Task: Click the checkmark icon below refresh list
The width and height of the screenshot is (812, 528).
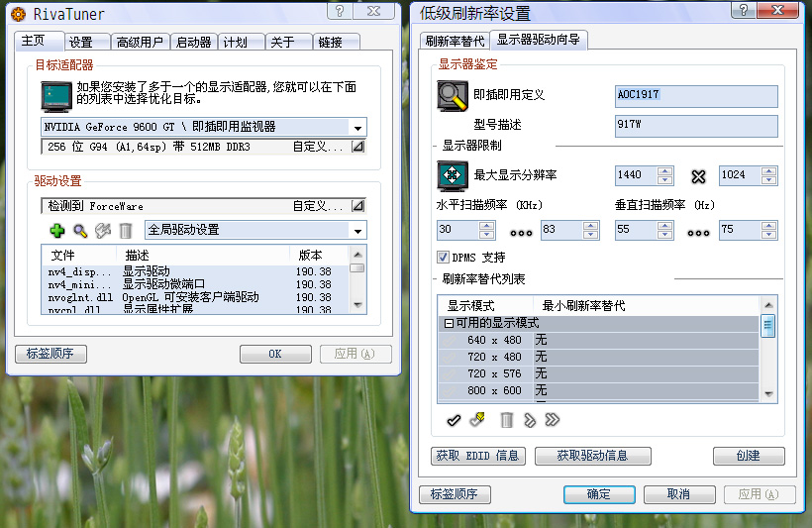Action: pyautogui.click(x=454, y=420)
